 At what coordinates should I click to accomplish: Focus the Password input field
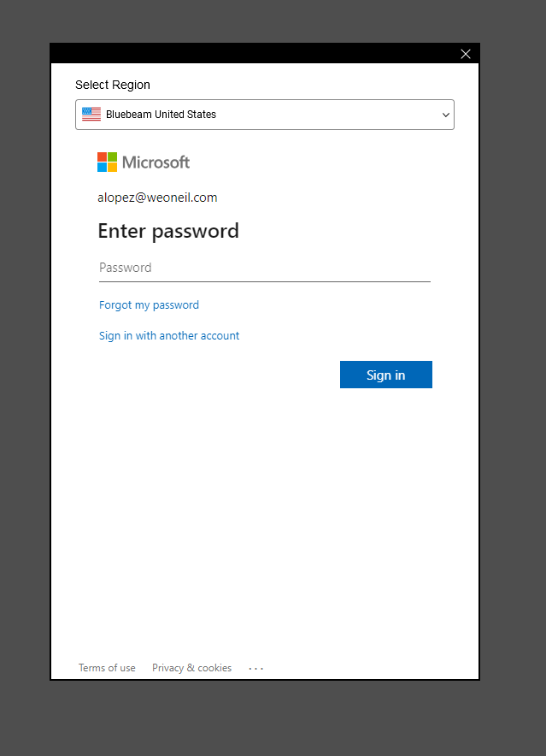[x=264, y=268]
